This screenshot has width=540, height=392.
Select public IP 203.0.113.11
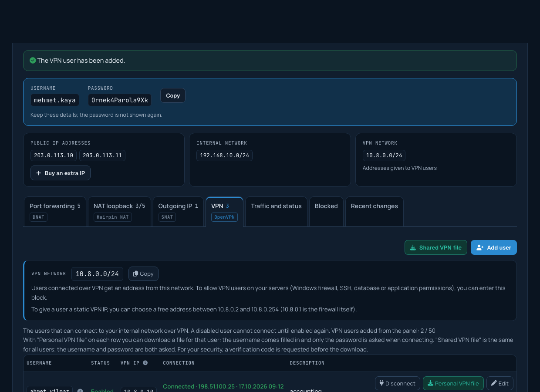[102, 155]
